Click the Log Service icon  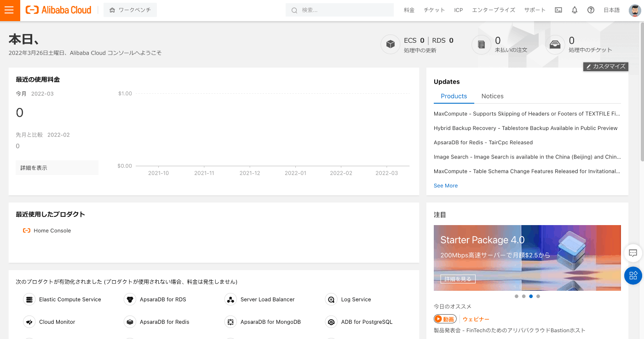331,299
